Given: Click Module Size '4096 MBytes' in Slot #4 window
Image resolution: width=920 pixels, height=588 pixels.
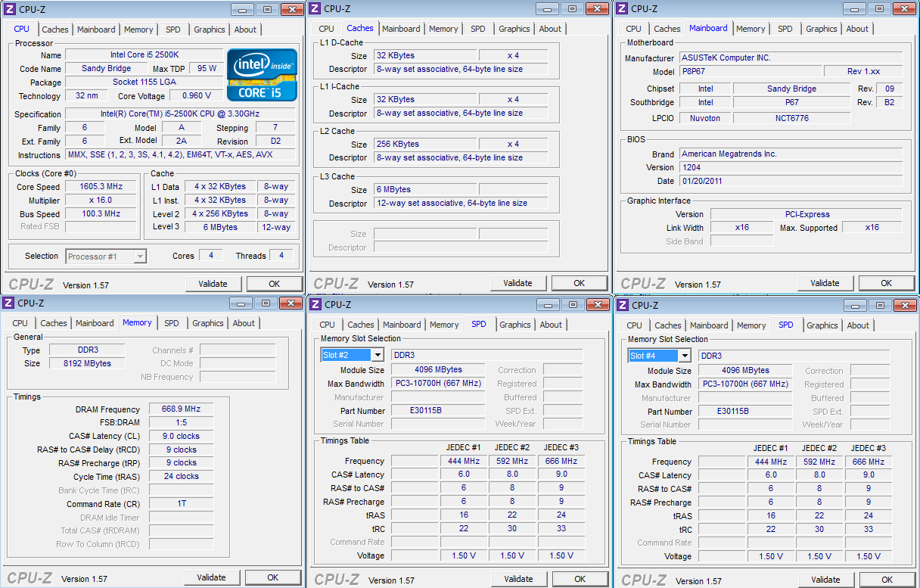Looking at the screenshot, I should pos(745,371).
